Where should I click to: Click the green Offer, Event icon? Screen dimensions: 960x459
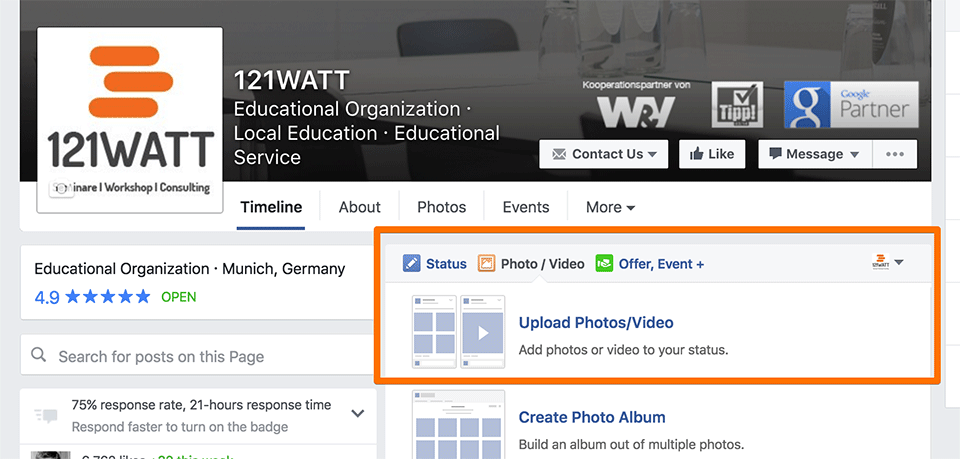[604, 264]
